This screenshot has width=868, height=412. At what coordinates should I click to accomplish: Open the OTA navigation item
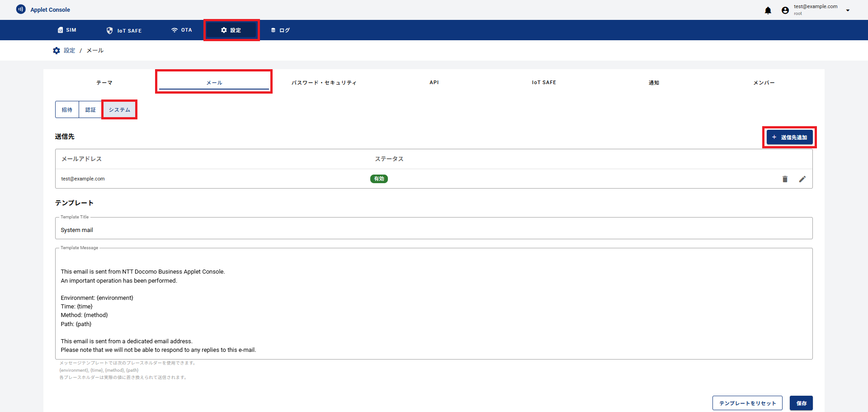(x=181, y=30)
